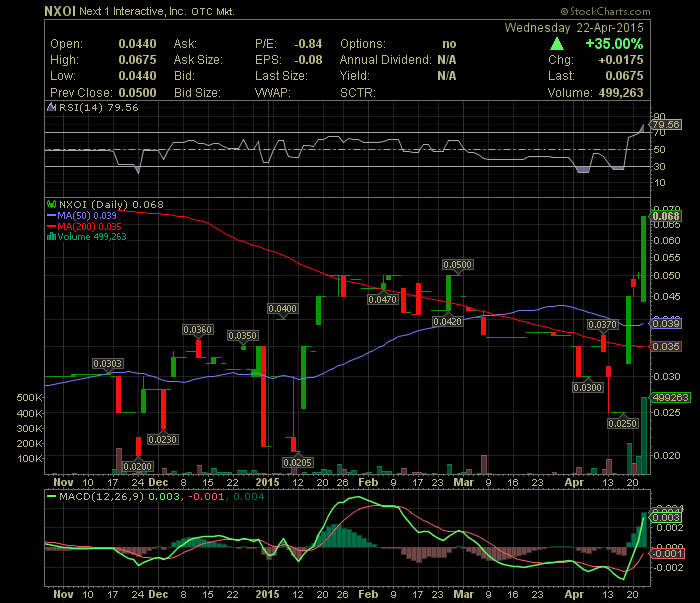Click the Apr label on price chart date axis

[574, 482]
